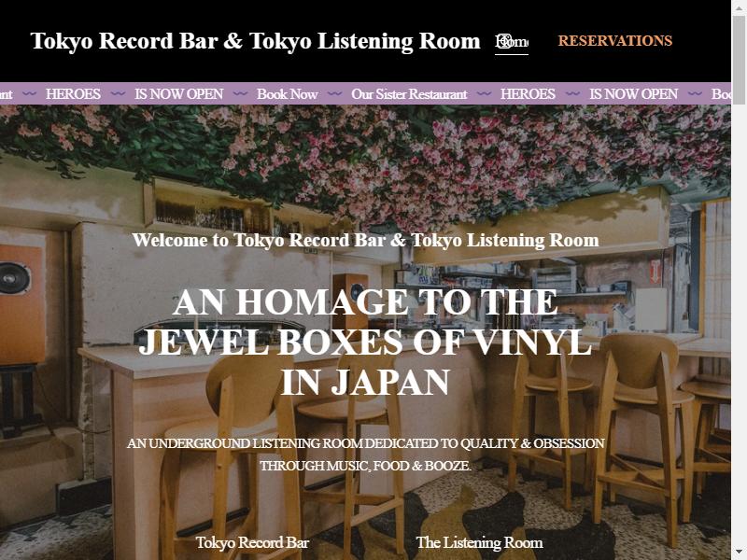Click HEROES right after Our Sister Restaurant

point(528,94)
